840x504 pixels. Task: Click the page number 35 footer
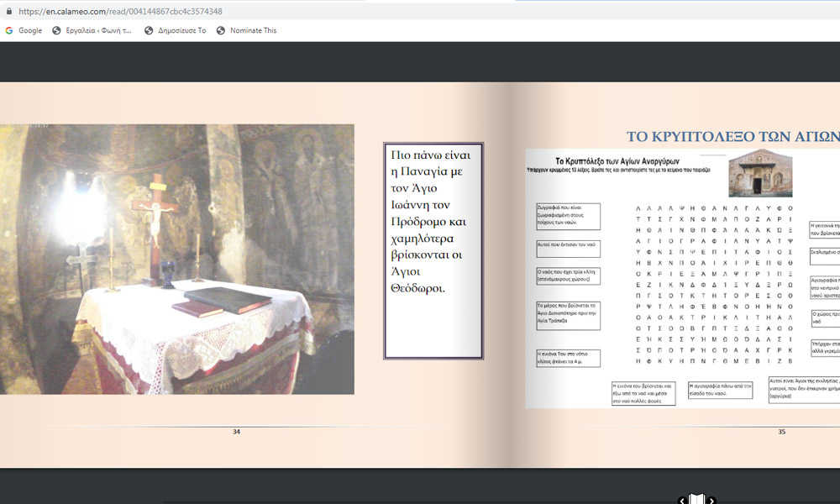(x=781, y=432)
